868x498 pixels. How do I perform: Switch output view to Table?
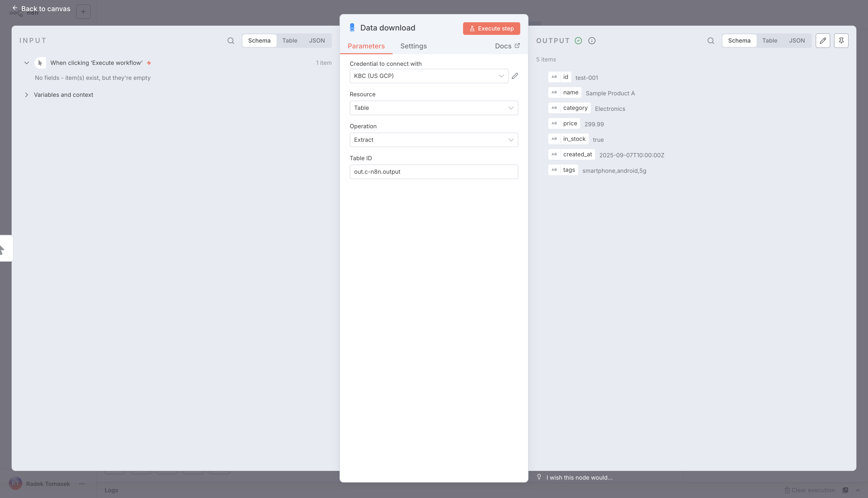click(x=770, y=40)
